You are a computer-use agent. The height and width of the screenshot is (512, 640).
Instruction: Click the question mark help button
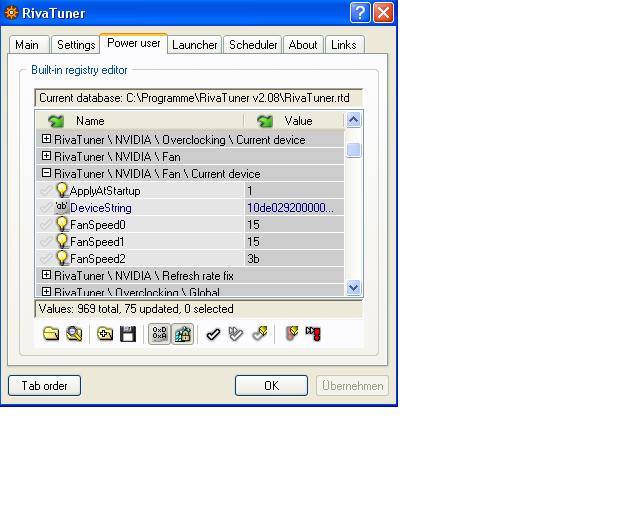click(x=360, y=13)
